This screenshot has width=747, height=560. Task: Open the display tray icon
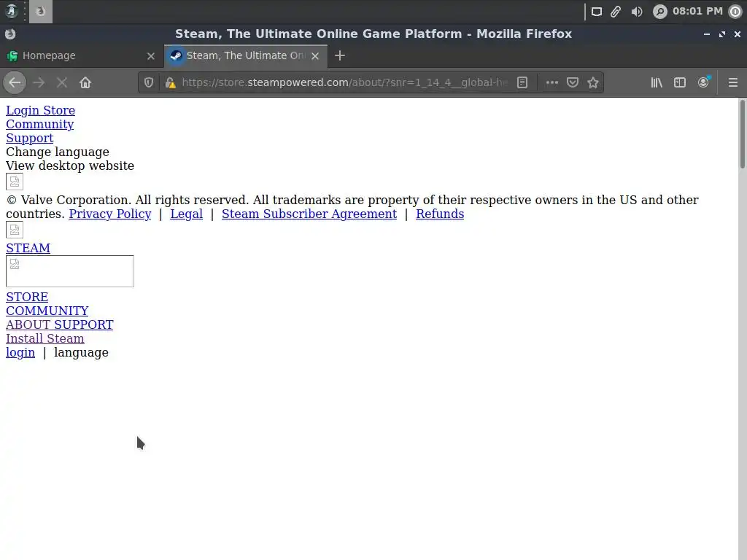tap(597, 12)
